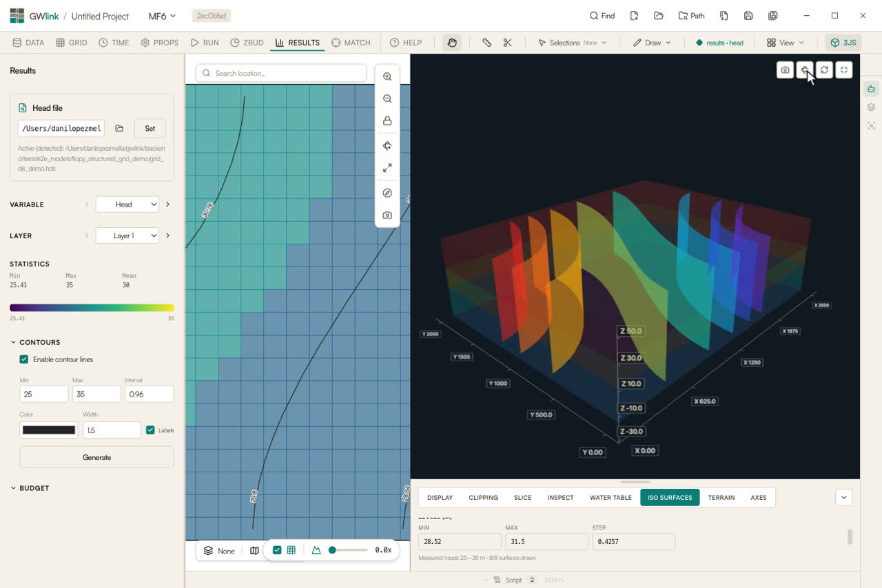Select the measure ruler tool
The width and height of the screenshot is (882, 588).
click(x=486, y=43)
